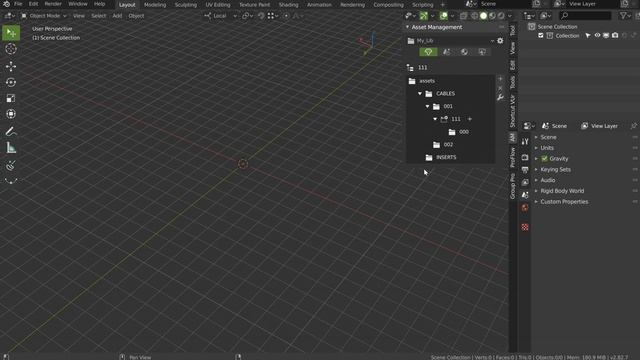Select the green assets category button

428,52
